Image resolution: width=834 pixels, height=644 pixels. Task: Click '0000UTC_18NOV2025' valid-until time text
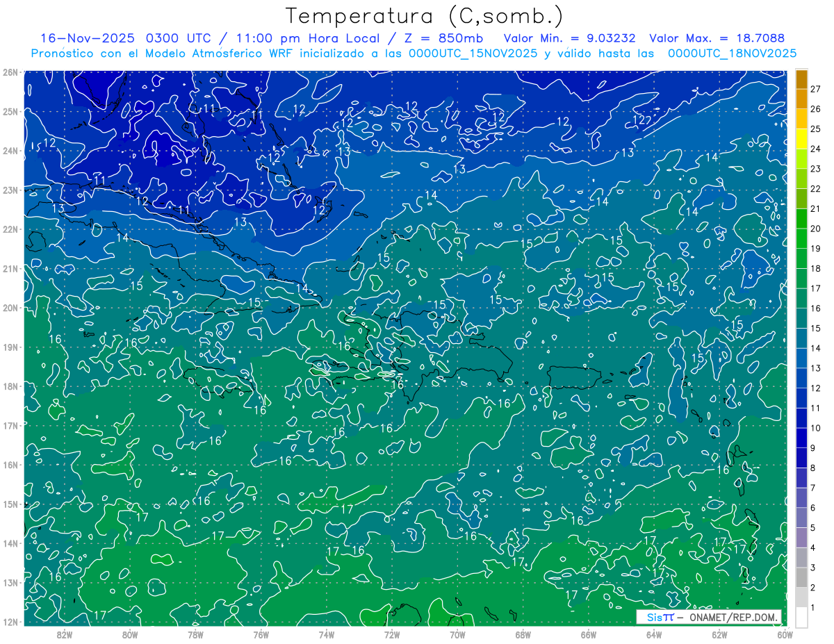[732, 53]
